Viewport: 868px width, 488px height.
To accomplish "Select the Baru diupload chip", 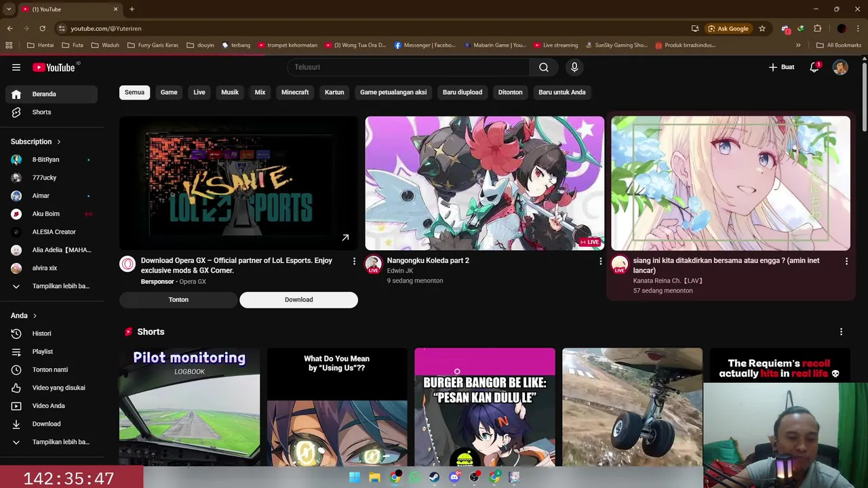I will point(462,92).
